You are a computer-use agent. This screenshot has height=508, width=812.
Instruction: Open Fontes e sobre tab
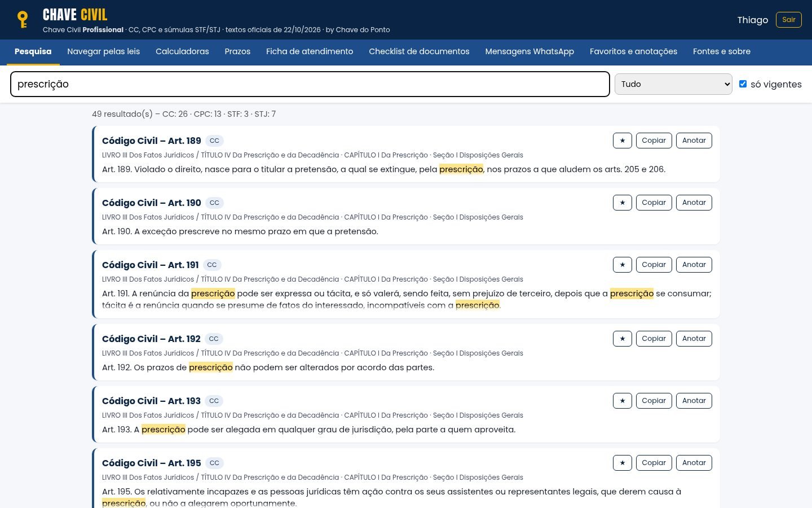(x=722, y=51)
